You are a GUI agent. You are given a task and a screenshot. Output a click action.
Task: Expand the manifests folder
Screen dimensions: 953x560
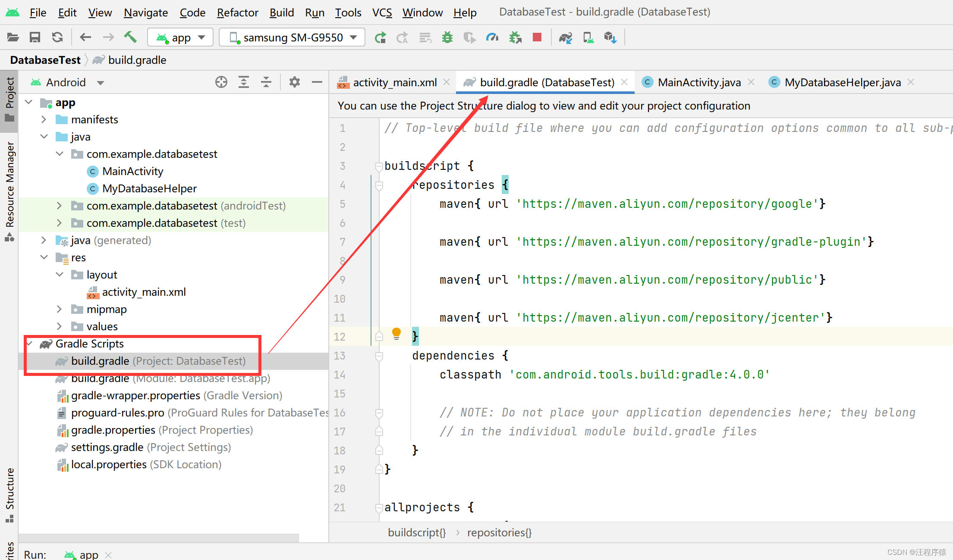click(x=44, y=119)
